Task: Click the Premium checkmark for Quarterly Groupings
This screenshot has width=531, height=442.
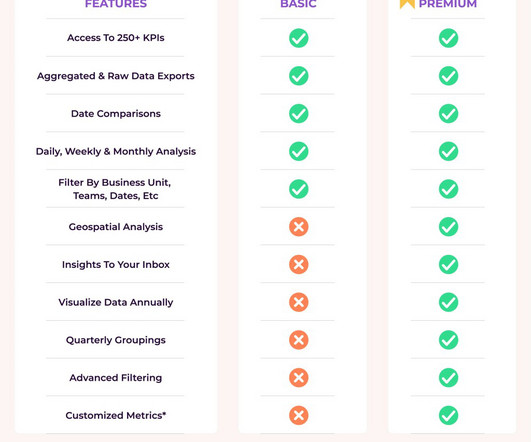Action: coord(448,340)
